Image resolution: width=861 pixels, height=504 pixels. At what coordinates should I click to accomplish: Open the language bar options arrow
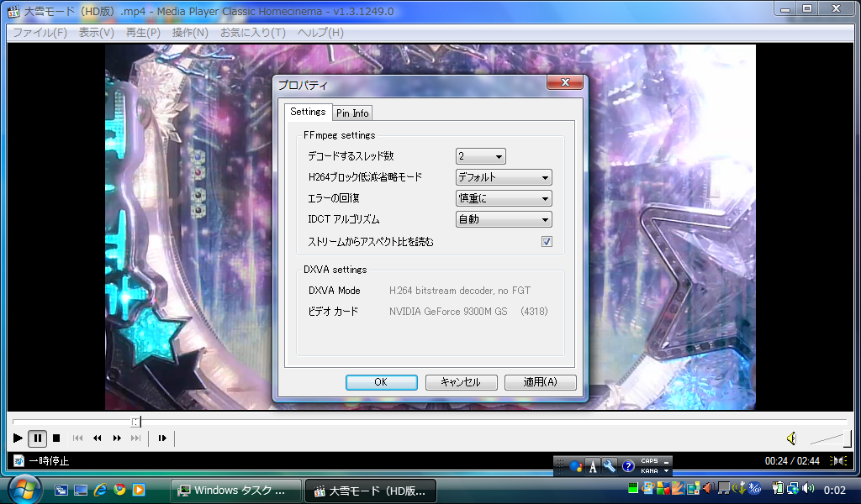click(x=666, y=471)
